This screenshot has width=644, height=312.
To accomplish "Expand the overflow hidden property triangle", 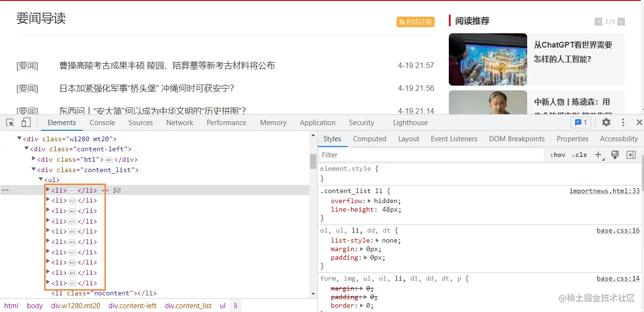I will pyautogui.click(x=369, y=201).
